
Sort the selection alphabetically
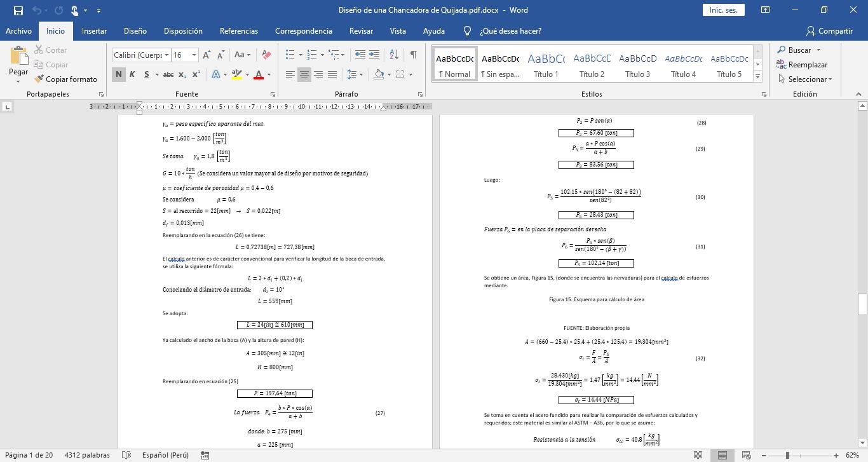click(394, 55)
